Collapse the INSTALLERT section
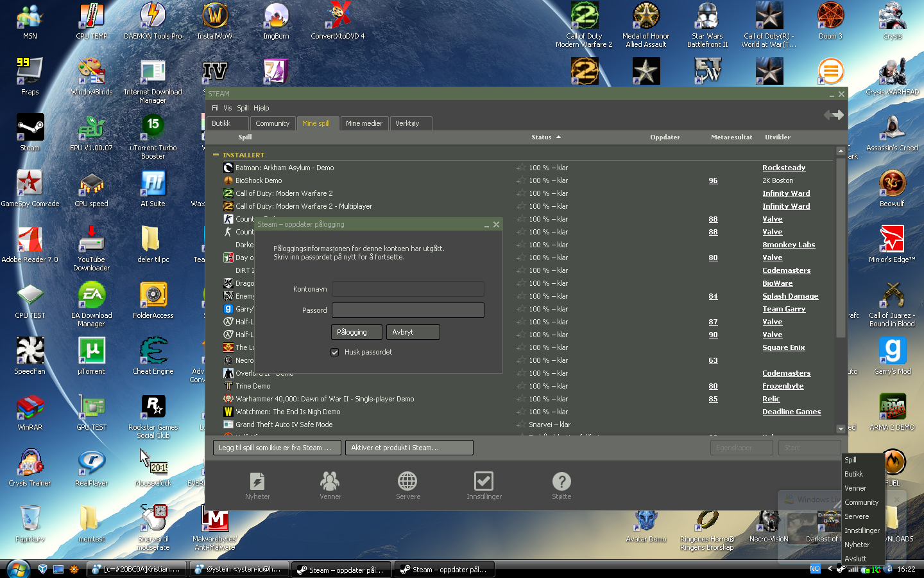The height and width of the screenshot is (578, 924). (x=216, y=155)
